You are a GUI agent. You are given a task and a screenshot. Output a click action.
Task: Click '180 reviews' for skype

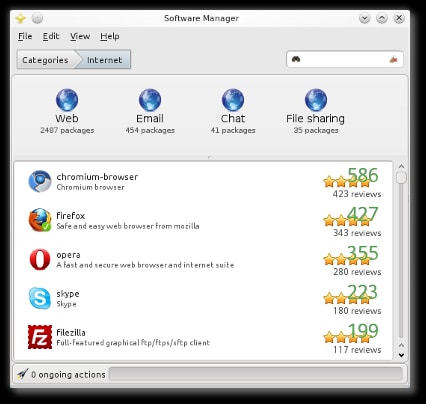click(x=357, y=311)
